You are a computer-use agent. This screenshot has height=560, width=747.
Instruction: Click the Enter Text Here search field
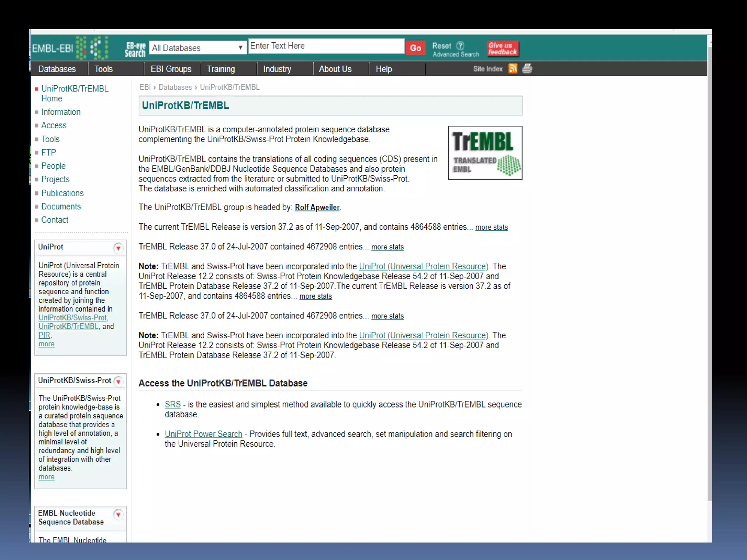[326, 46]
